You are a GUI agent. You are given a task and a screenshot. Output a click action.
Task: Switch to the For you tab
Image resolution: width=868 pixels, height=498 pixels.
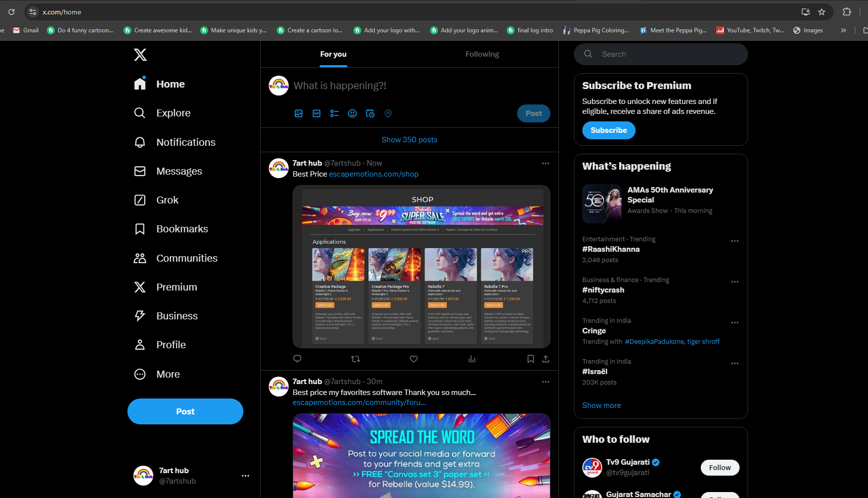pyautogui.click(x=333, y=54)
